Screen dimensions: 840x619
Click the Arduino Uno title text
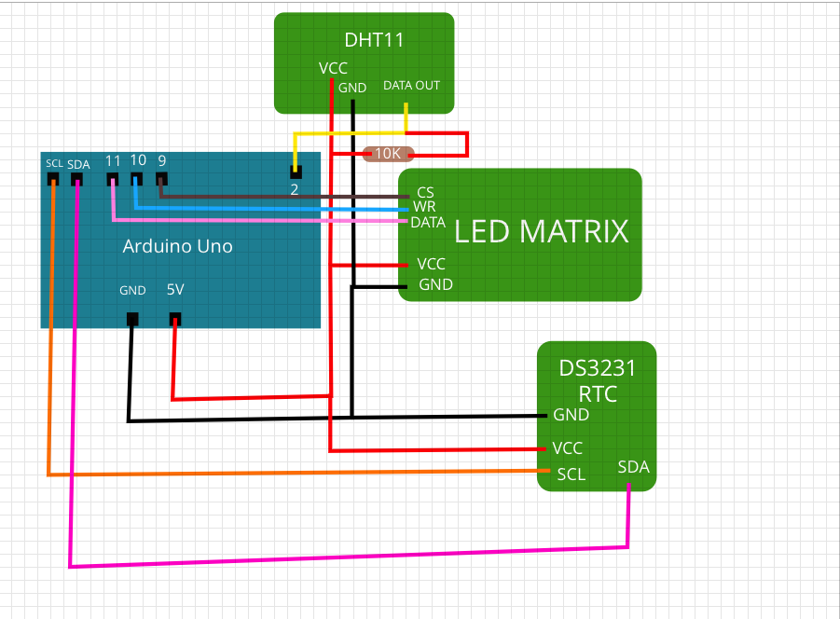(x=177, y=246)
